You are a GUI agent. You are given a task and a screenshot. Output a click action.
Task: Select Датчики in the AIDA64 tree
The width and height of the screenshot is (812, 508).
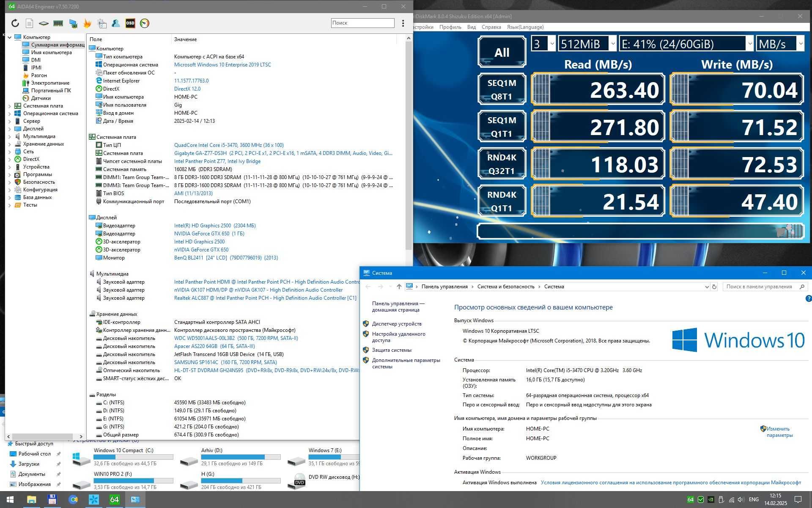click(41, 98)
